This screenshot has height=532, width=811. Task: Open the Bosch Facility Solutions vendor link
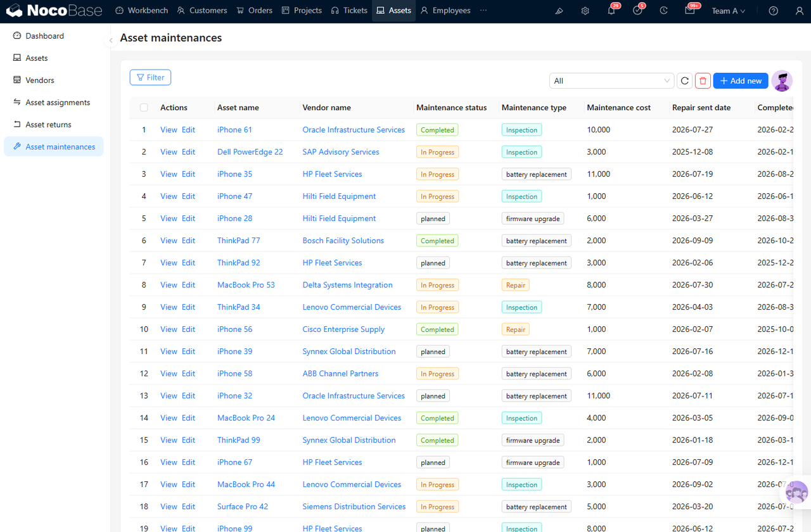tap(343, 241)
